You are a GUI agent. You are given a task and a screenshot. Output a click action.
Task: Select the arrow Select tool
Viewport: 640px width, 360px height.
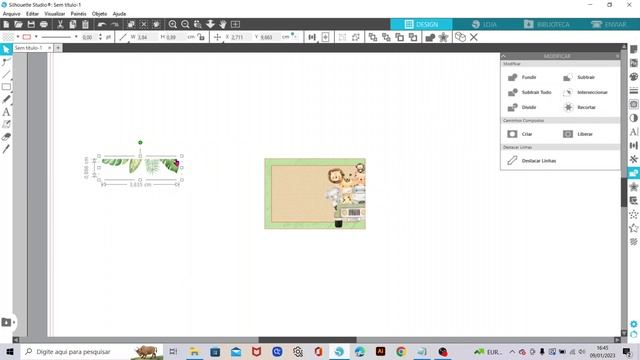point(6,49)
